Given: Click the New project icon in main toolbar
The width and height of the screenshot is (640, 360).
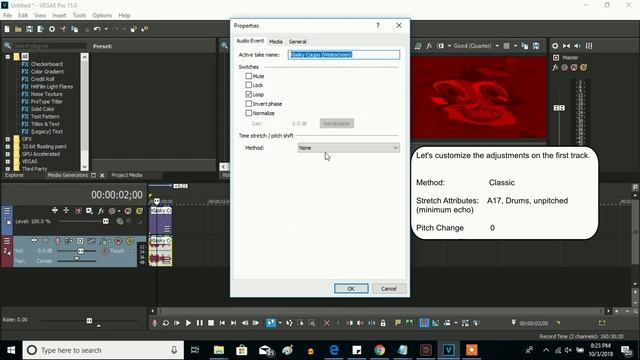Looking at the screenshot, I should click(x=7, y=29).
